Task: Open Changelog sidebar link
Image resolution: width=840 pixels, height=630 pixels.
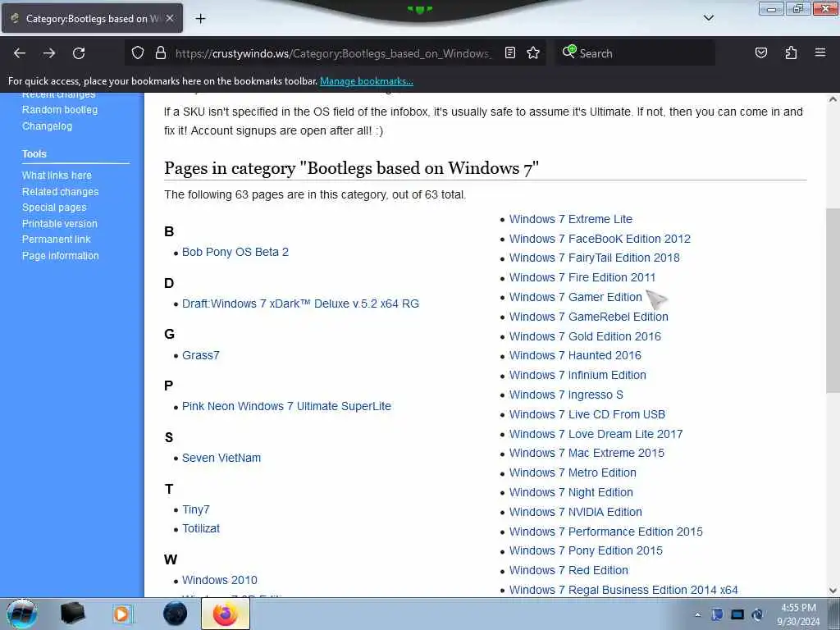Action: pos(47,126)
